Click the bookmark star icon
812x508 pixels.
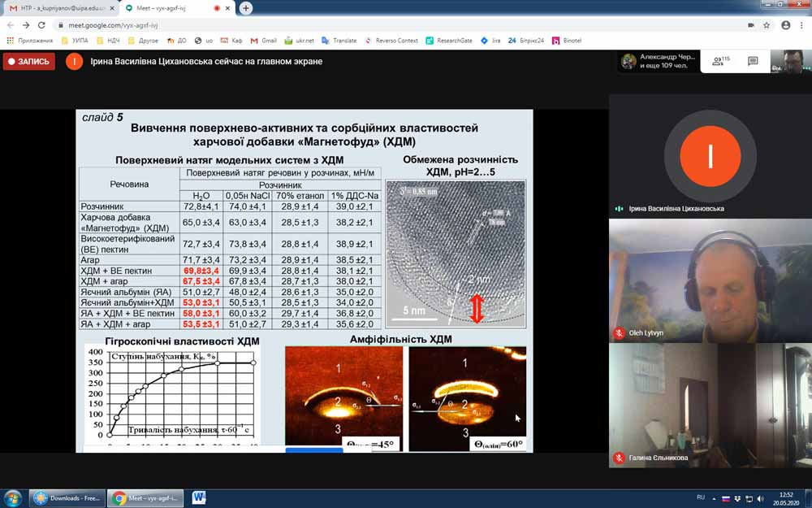(767, 25)
